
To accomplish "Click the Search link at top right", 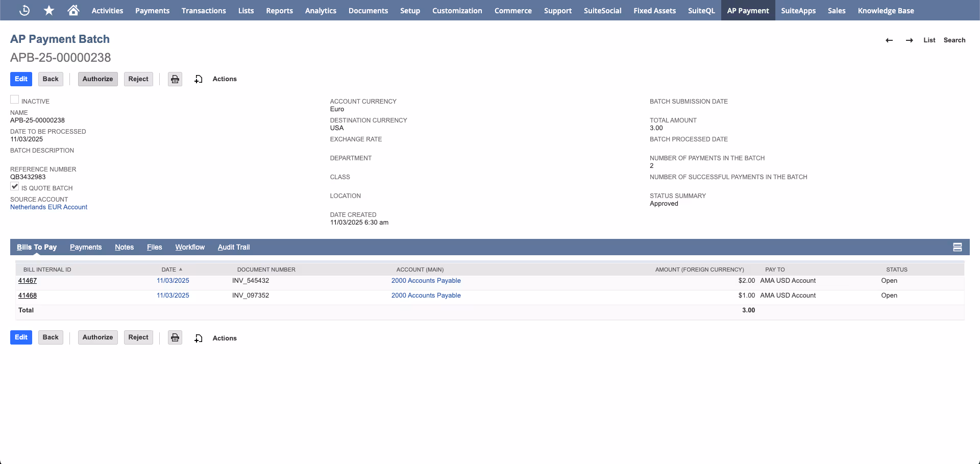I will point(954,40).
